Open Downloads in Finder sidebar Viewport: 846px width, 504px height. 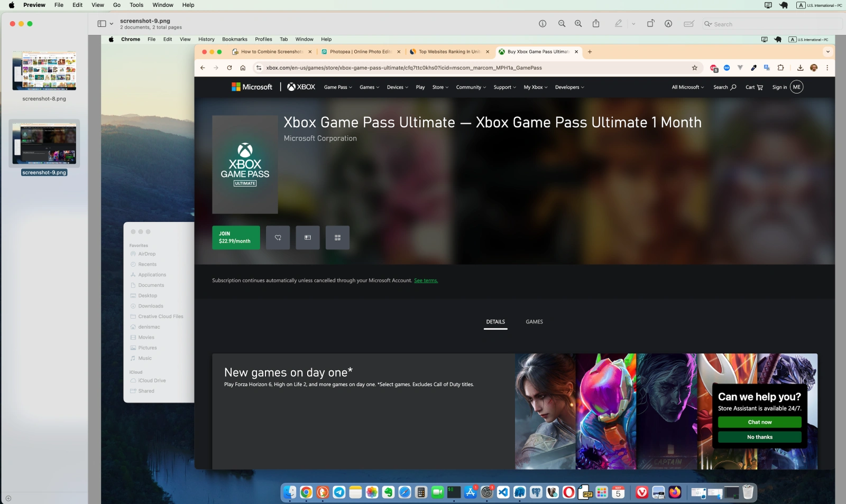pos(151,306)
